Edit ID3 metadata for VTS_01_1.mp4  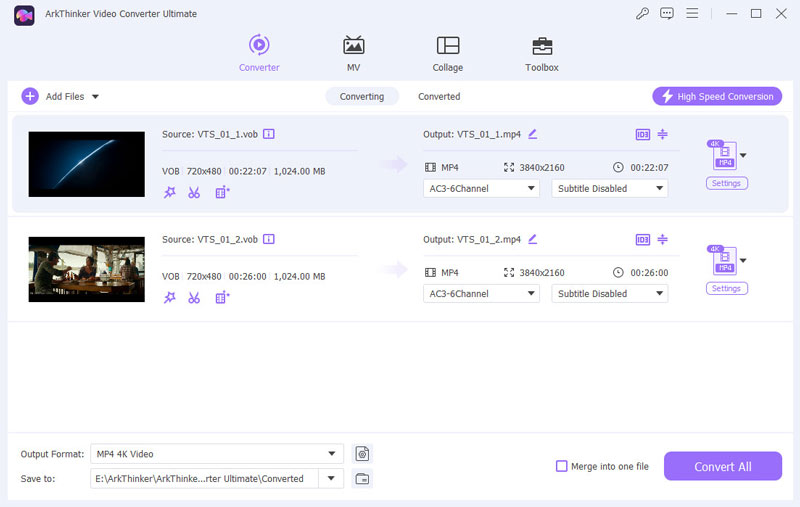point(643,135)
